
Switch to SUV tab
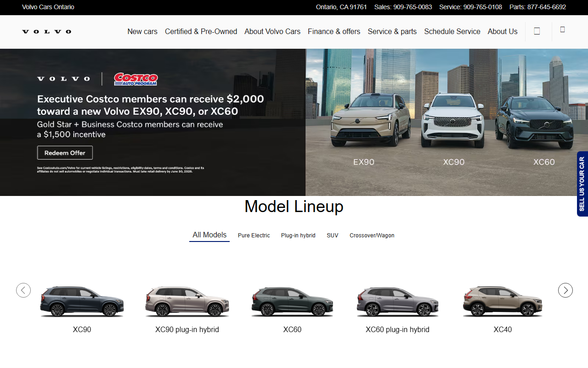point(333,236)
